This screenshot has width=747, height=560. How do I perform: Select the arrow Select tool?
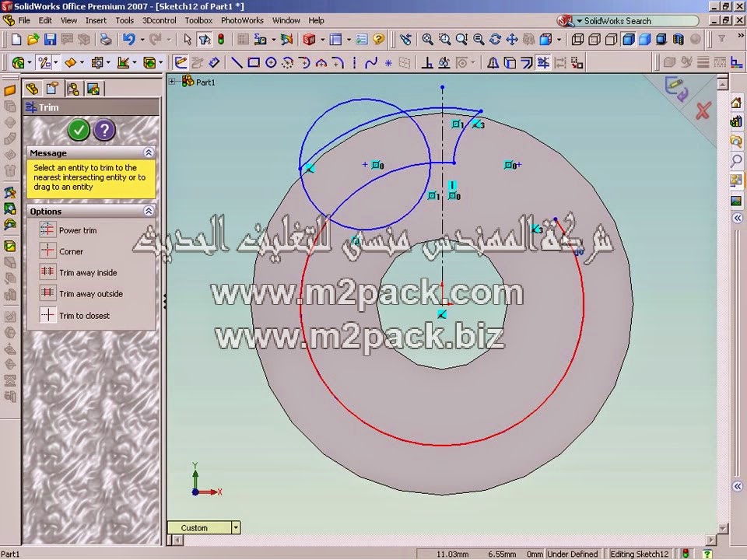pyautogui.click(x=188, y=40)
